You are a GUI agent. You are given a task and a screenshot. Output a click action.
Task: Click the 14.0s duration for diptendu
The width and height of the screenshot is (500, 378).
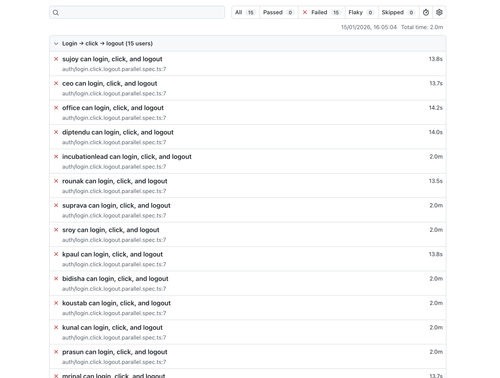436,132
